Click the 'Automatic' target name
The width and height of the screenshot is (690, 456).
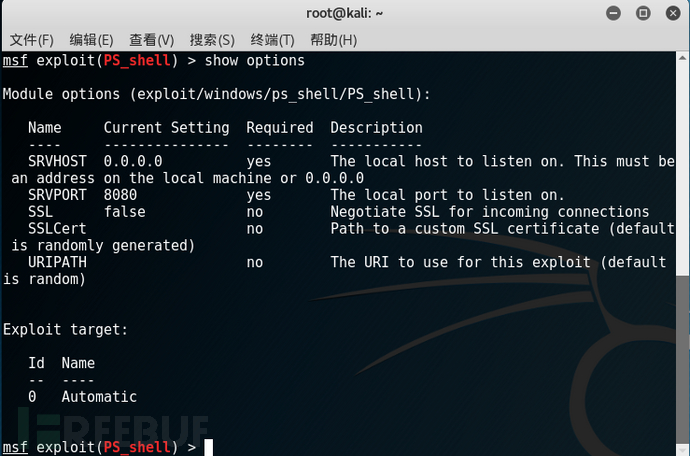(99, 397)
